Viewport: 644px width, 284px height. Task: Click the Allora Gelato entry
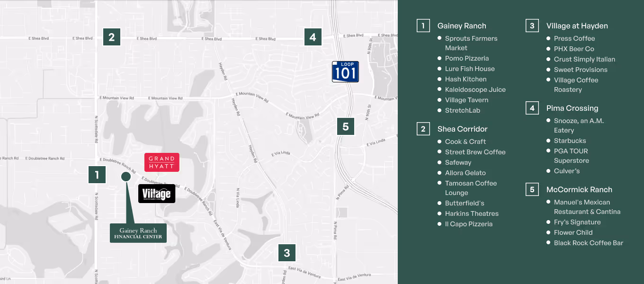(465, 173)
